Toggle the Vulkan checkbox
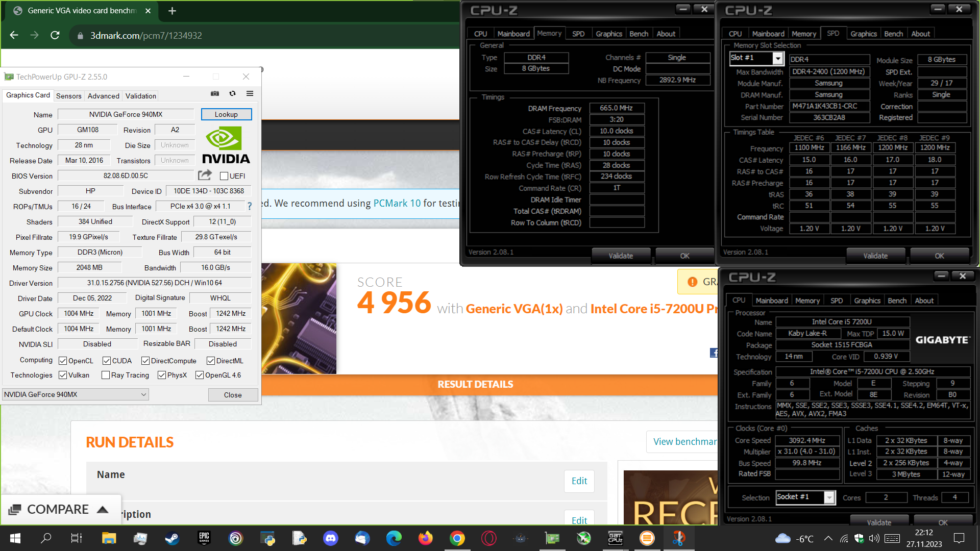Screen dimensions: 980x551 (63, 375)
